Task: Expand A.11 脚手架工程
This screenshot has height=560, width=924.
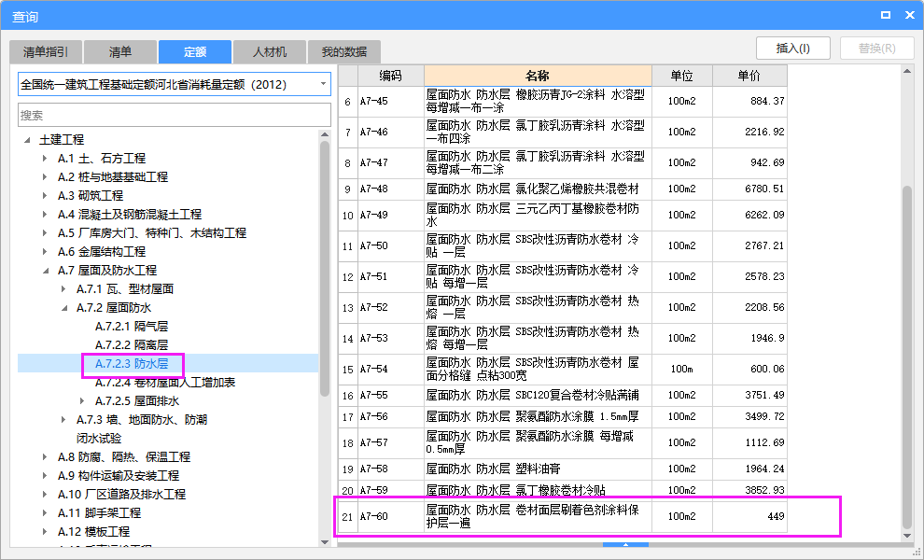Action: (46, 512)
